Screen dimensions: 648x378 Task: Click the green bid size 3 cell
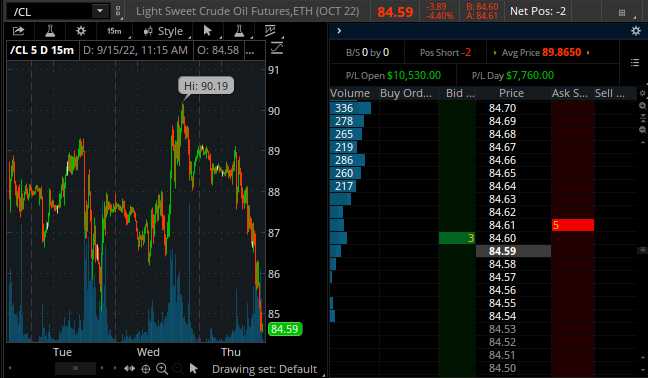(457, 238)
